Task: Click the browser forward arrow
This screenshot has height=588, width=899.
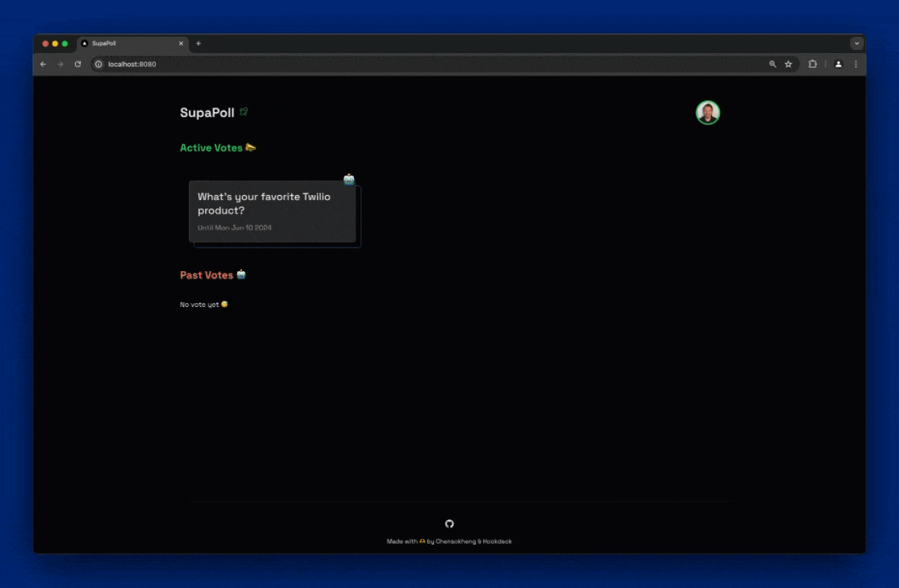Action: [x=60, y=65]
